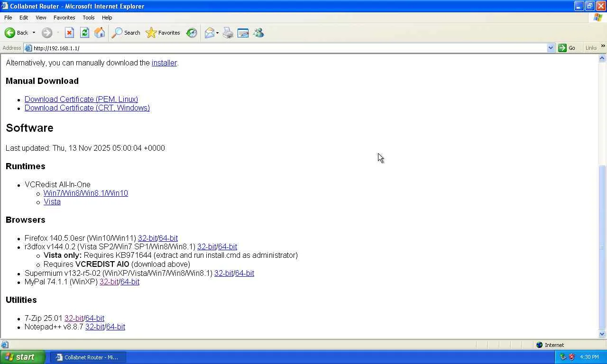
Task: Open the Favorites star toolbar button
Action: pyautogui.click(x=163, y=33)
